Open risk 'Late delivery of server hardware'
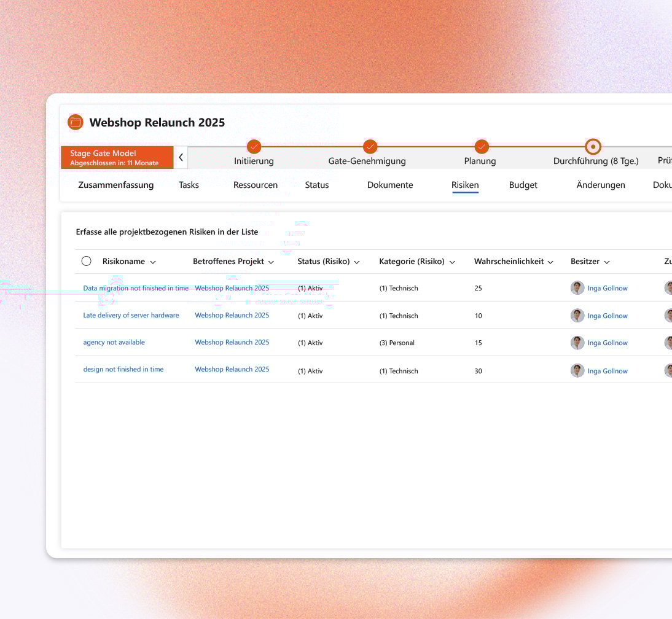The image size is (672, 619). point(131,315)
